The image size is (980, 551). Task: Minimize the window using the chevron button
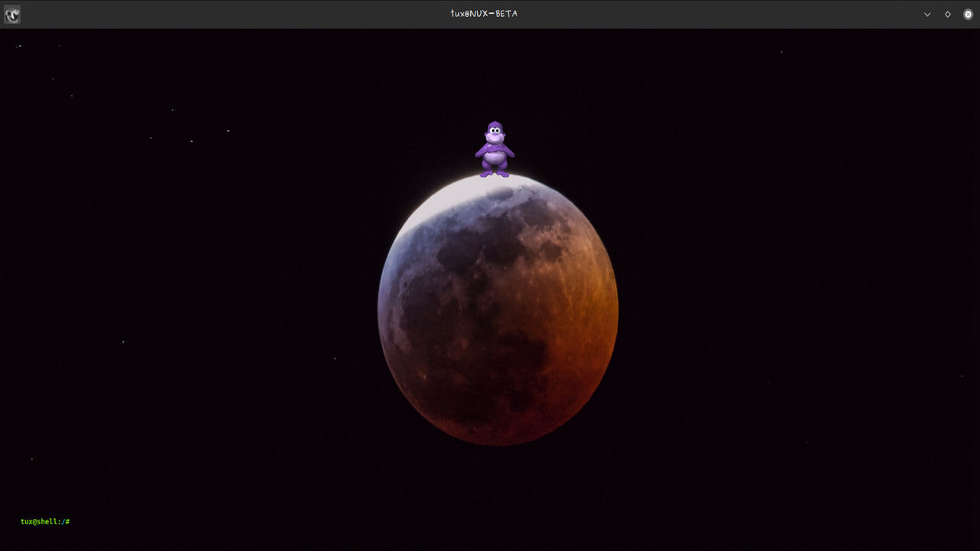click(927, 14)
